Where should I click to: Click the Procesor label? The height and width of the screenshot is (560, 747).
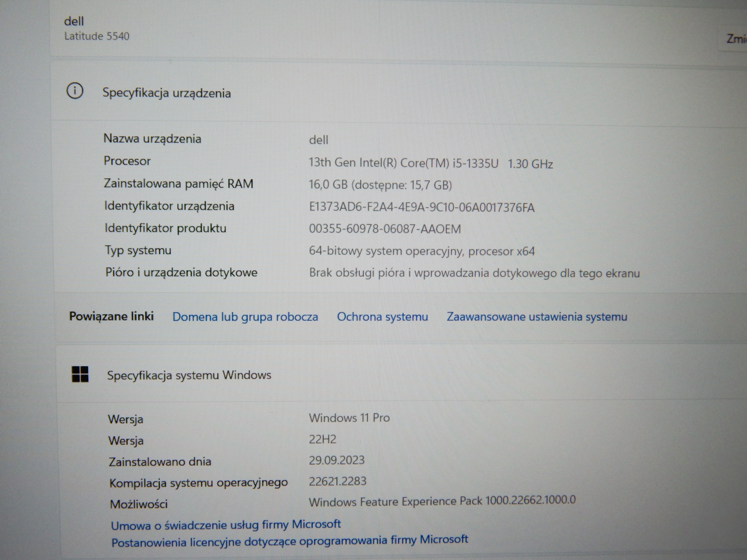pyautogui.click(x=127, y=161)
